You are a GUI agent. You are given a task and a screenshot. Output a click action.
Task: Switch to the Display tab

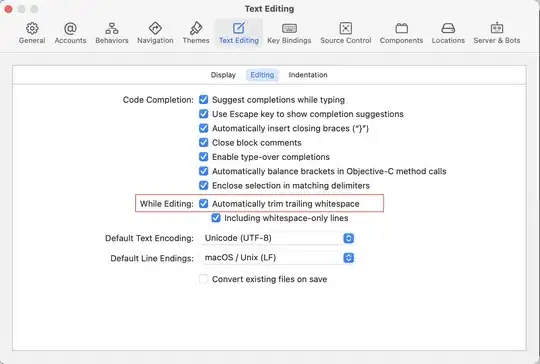[x=223, y=75]
